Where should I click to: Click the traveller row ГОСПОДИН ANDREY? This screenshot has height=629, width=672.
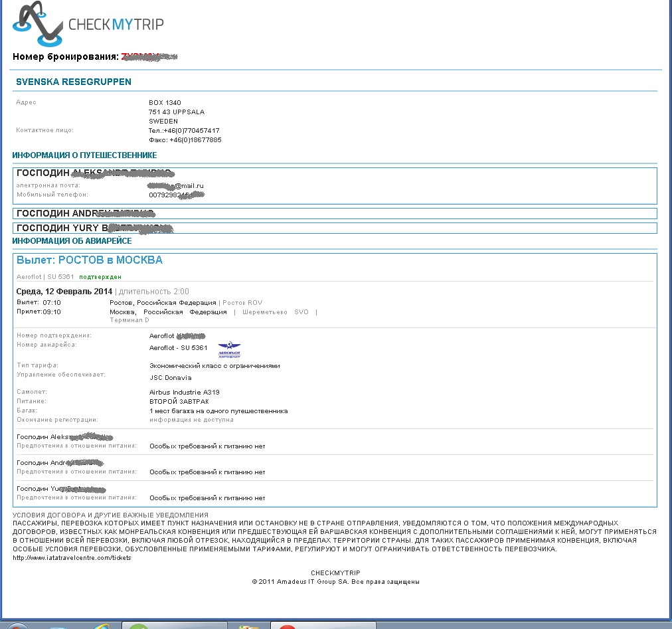[335, 213]
